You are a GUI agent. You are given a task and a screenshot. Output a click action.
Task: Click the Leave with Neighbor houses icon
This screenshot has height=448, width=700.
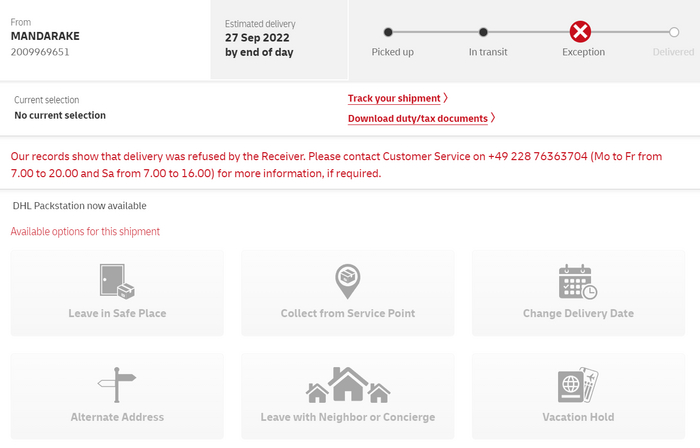[348, 385]
